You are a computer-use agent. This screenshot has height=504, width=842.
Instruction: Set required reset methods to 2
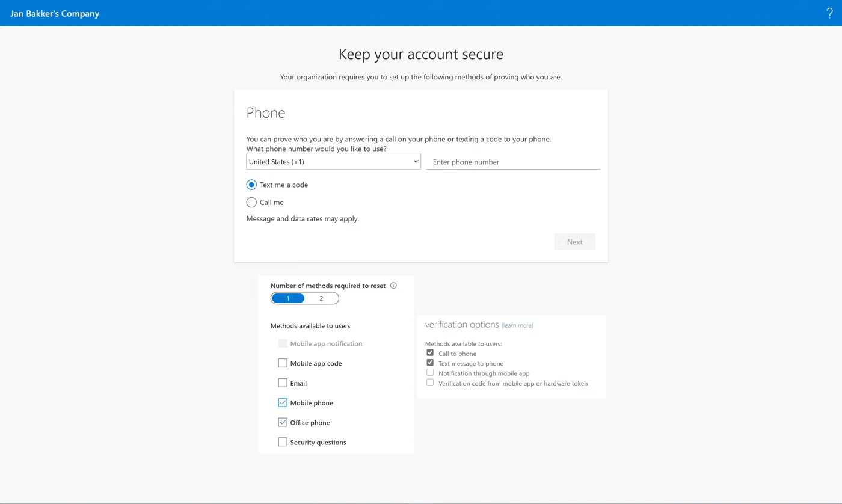[321, 298]
